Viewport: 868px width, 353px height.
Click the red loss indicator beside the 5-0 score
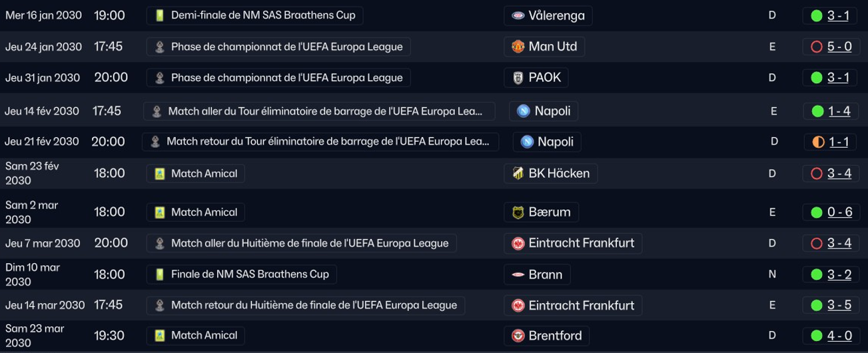(817, 47)
